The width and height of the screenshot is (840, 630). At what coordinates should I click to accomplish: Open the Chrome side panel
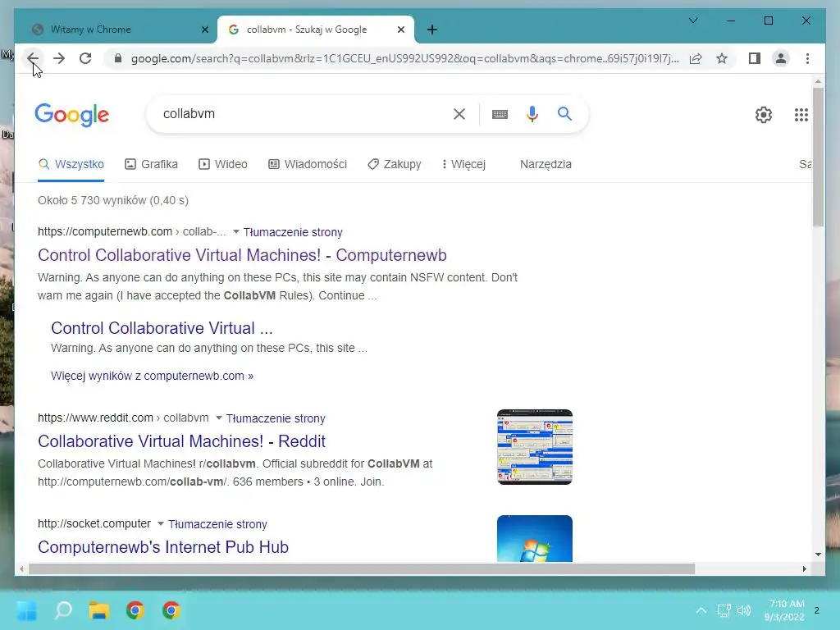(x=755, y=58)
